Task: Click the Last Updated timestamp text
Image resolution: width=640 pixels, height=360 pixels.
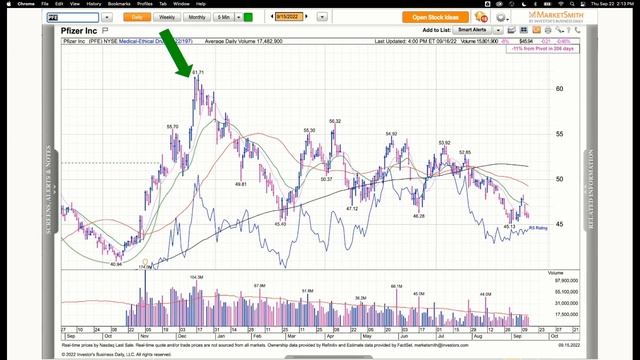Action: pyautogui.click(x=416, y=41)
